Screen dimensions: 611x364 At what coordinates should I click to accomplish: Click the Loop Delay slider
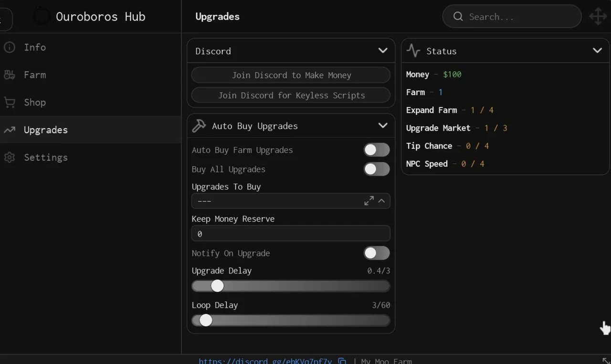pyautogui.click(x=291, y=320)
